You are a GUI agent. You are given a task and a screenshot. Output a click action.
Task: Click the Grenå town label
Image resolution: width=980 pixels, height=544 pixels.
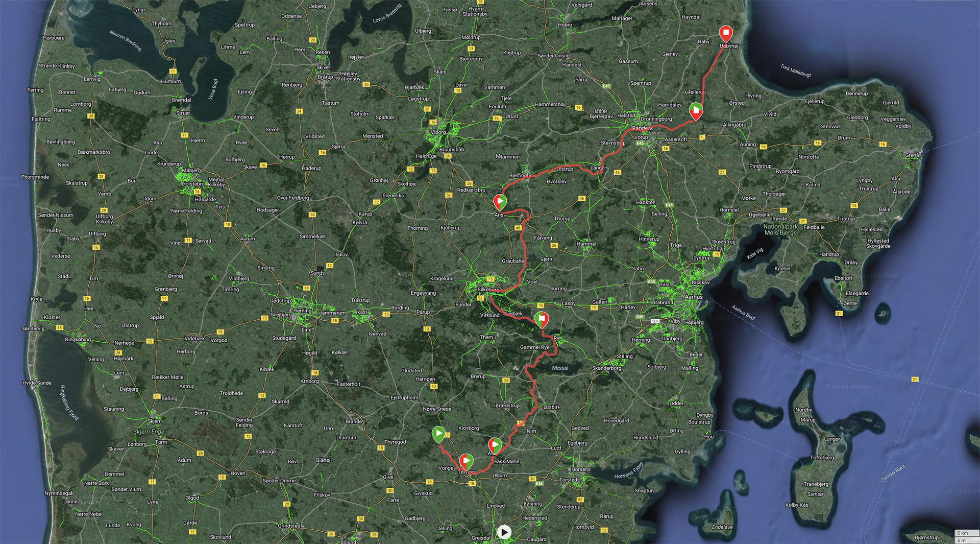tap(912, 155)
